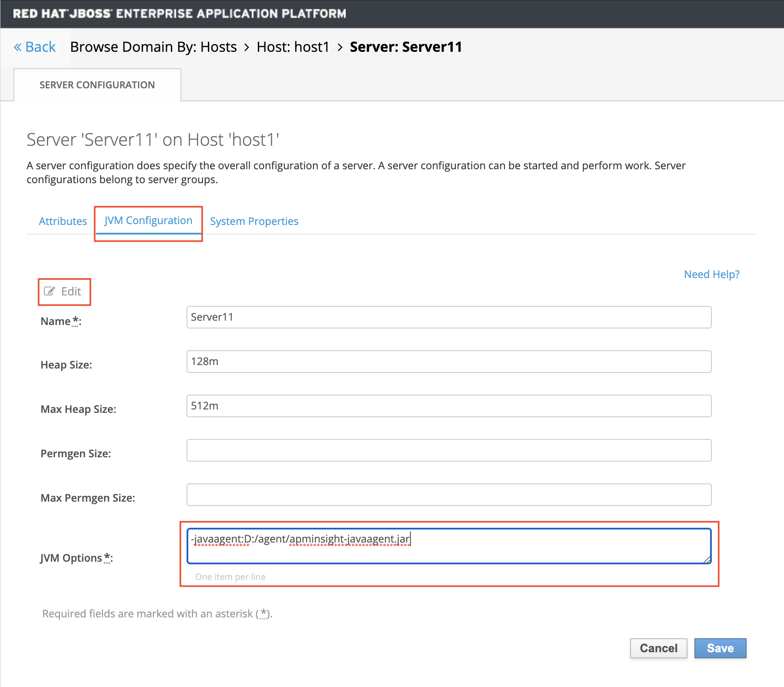
Task: Click inside the JVM Options text area
Action: tap(449, 546)
